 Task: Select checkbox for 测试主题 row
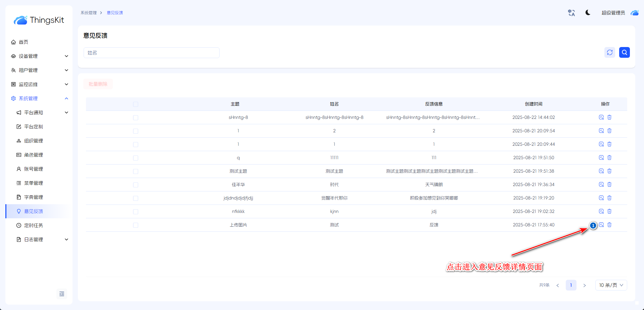point(136,171)
